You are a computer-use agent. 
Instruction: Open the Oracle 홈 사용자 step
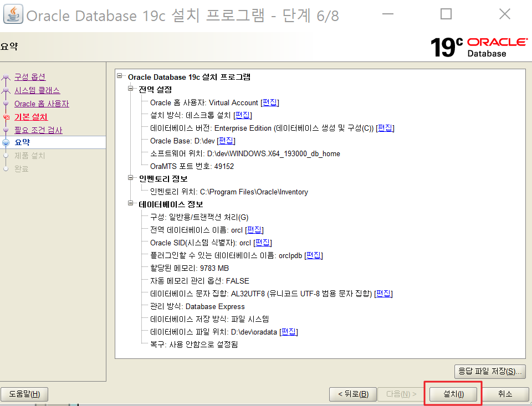(42, 104)
